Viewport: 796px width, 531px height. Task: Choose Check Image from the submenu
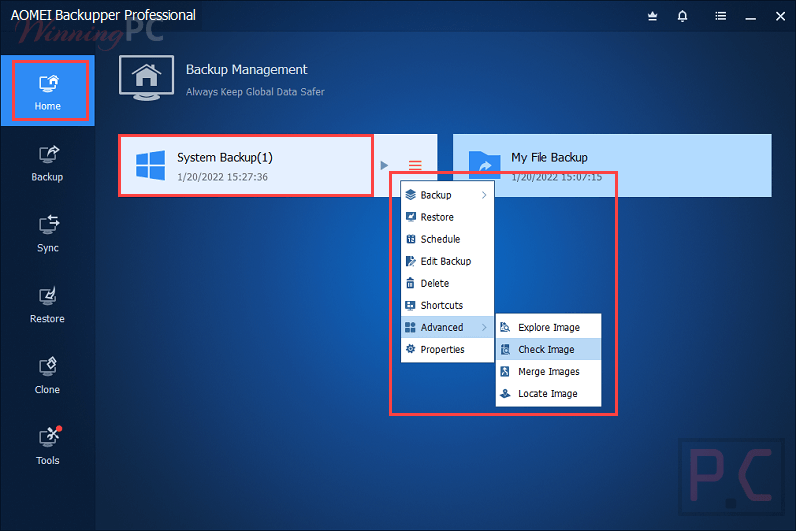pyautogui.click(x=547, y=349)
